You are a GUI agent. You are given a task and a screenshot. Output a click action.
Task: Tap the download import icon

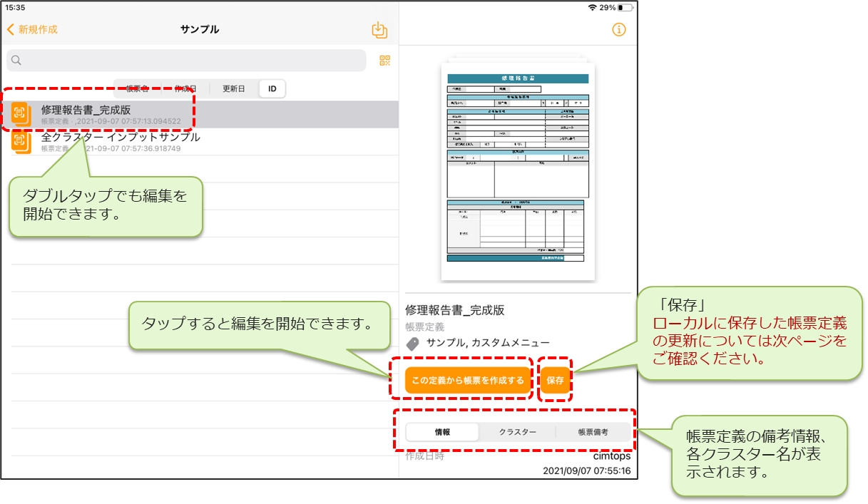tap(379, 30)
